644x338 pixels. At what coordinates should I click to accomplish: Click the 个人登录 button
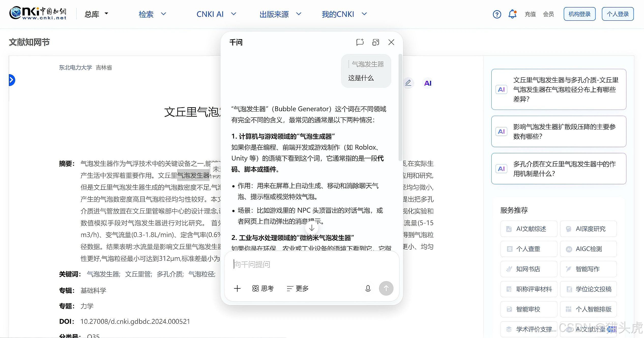click(x=618, y=14)
